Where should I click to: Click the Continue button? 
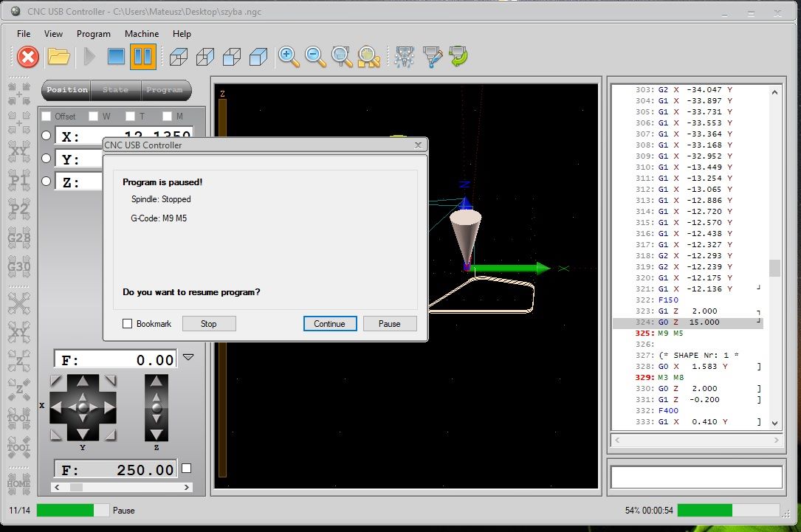(330, 324)
